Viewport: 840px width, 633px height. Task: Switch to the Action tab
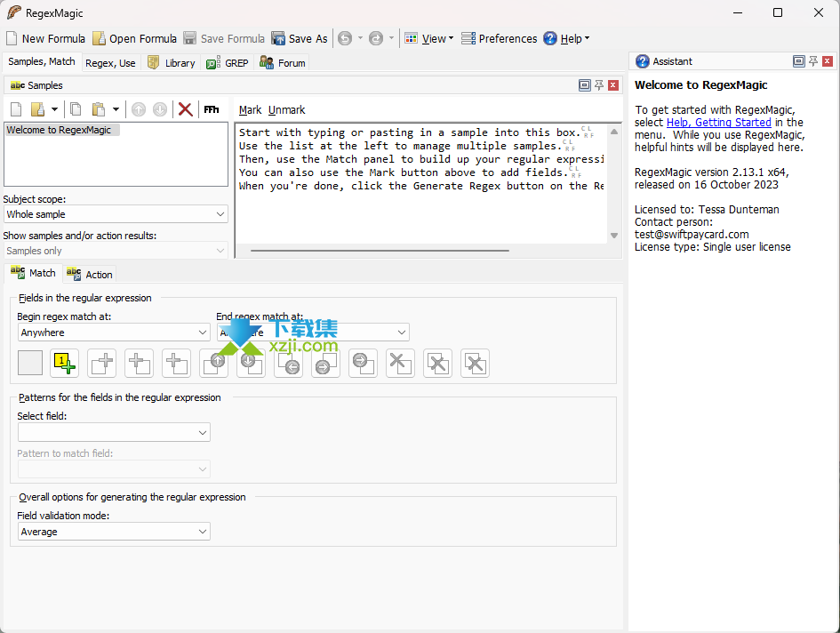[x=90, y=275]
